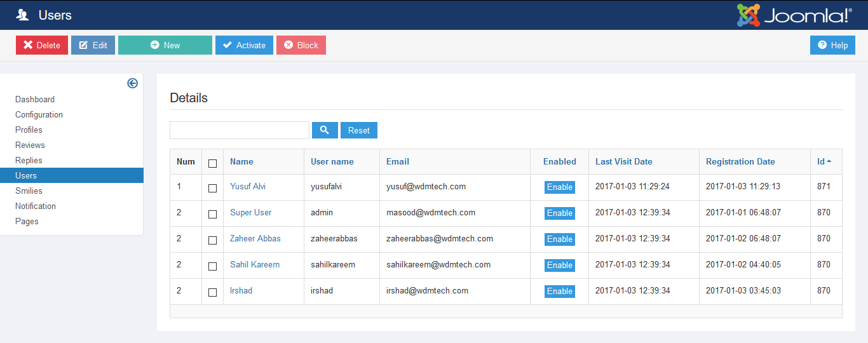This screenshot has width=868, height=343.
Task: Click the magnifier search button
Action: pyautogui.click(x=325, y=130)
